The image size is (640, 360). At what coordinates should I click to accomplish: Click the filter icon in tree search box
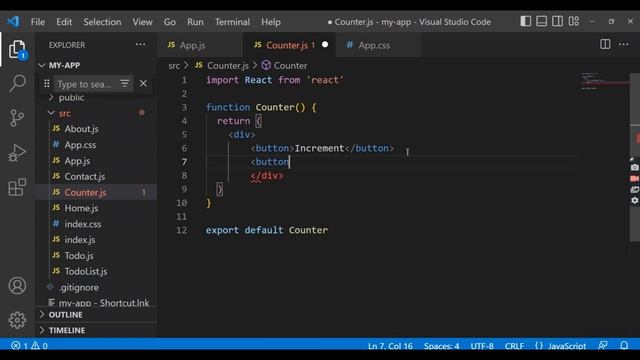[124, 84]
